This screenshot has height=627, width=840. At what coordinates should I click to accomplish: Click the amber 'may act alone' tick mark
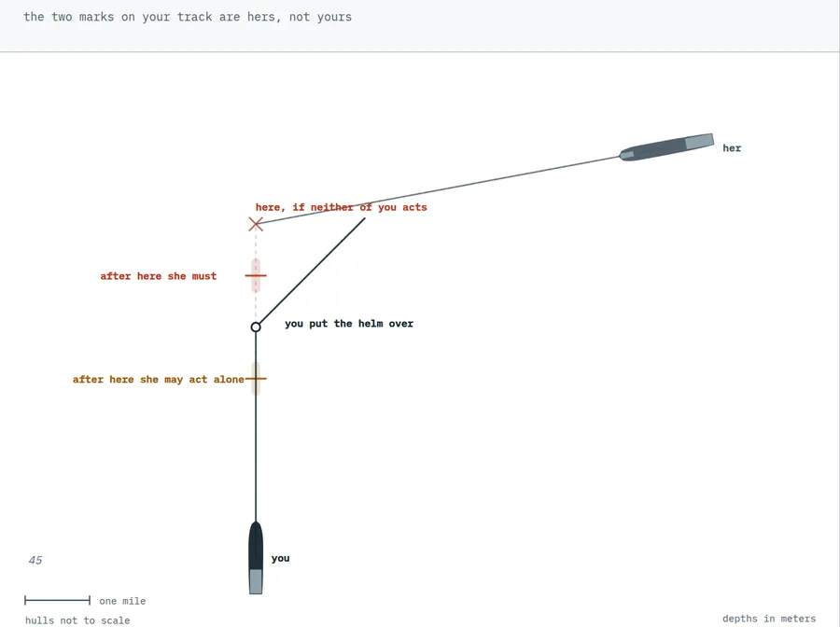point(256,379)
